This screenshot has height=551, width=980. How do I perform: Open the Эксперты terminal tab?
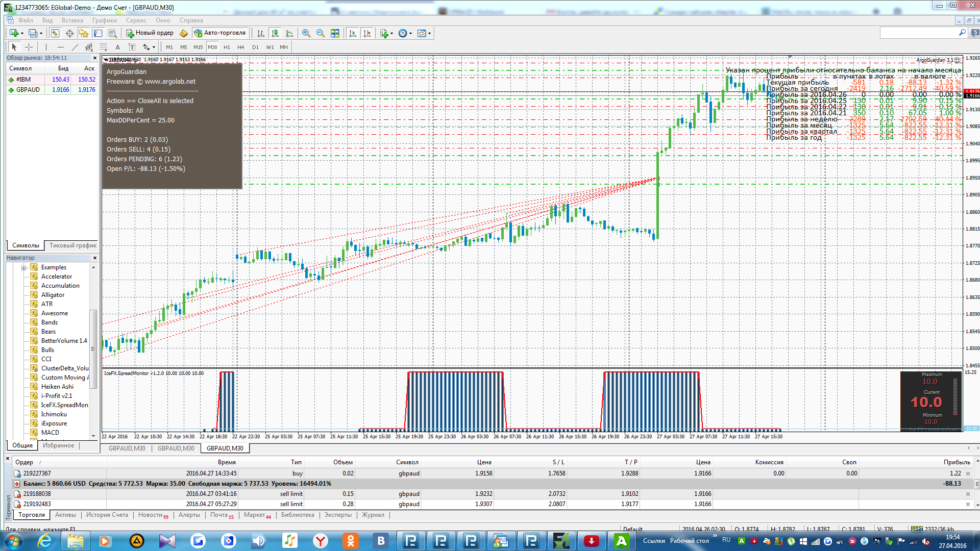(x=338, y=515)
